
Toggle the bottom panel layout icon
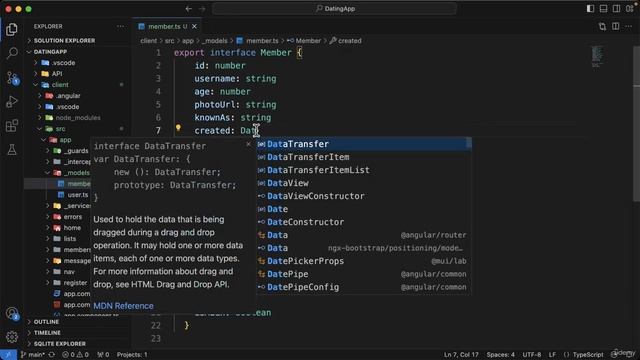coord(603,9)
